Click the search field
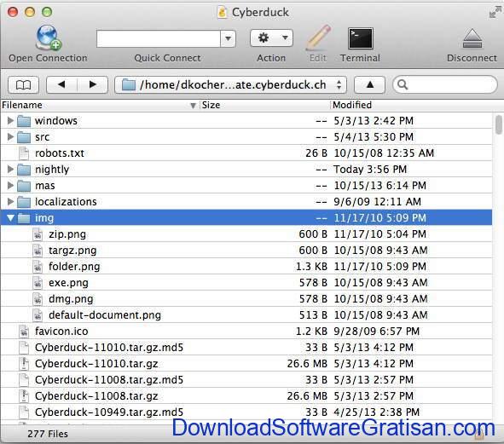504x444 pixels. click(x=445, y=85)
